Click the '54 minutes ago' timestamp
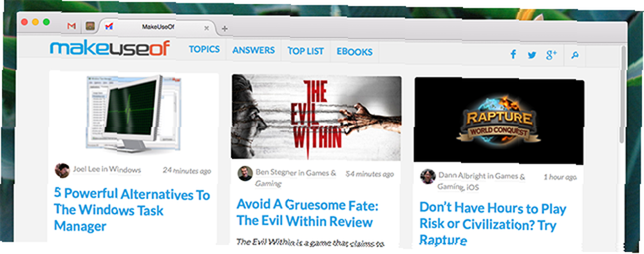This screenshot has width=644, height=254. click(369, 173)
